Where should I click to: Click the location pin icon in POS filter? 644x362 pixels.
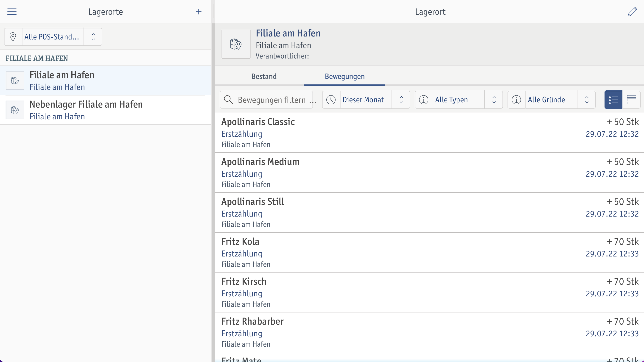pyautogui.click(x=13, y=37)
